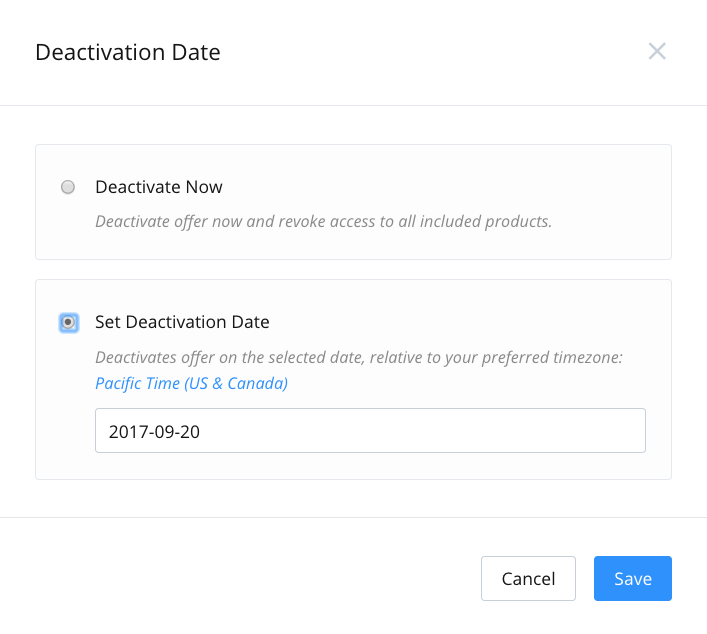This screenshot has height=634, width=707.
Task: Focus the deactivation date input field
Action: tap(370, 431)
